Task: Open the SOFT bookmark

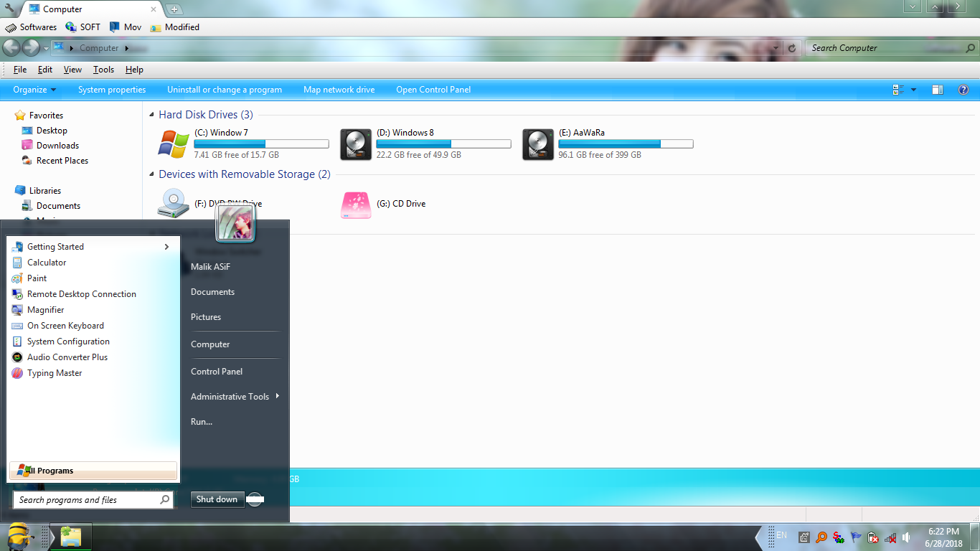Action: pyautogui.click(x=83, y=27)
